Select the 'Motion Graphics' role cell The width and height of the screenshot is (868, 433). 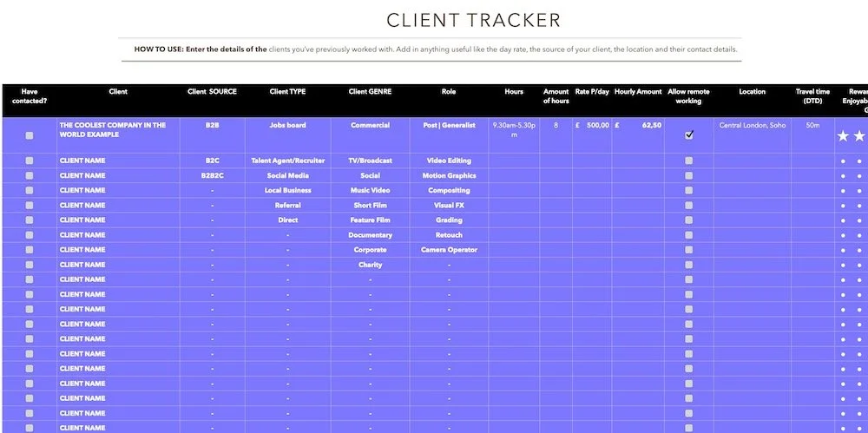click(449, 175)
